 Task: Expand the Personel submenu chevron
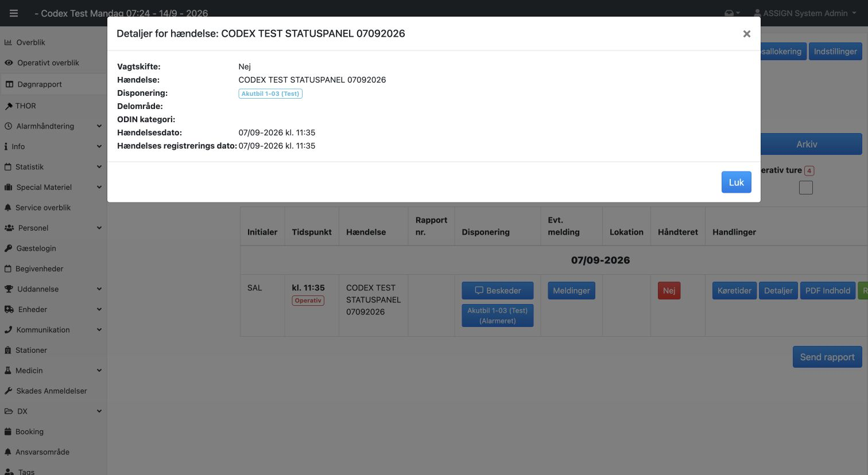point(99,228)
